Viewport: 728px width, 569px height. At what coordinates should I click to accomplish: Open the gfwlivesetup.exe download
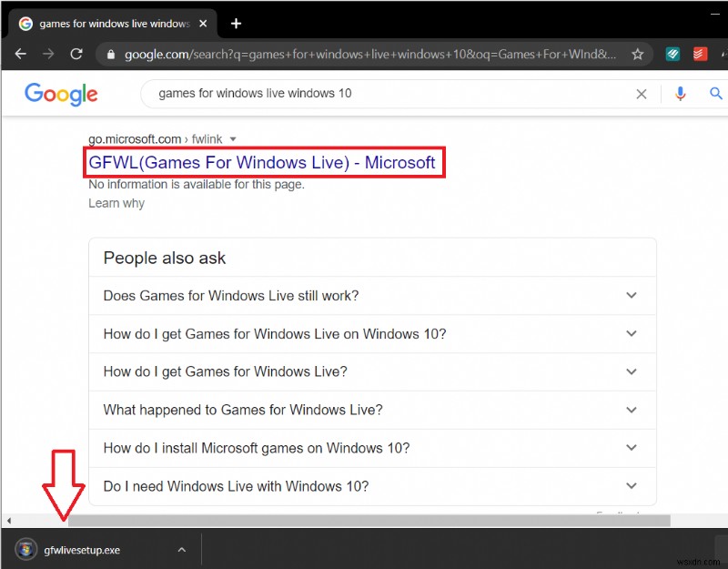coord(82,549)
